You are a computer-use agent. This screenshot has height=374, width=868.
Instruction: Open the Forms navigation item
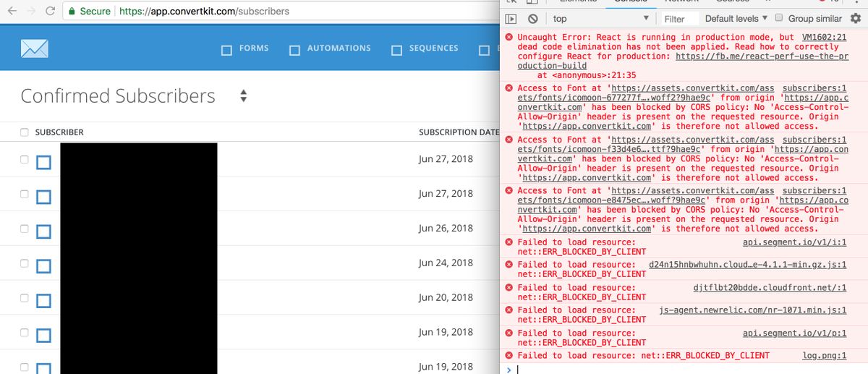tap(245, 48)
